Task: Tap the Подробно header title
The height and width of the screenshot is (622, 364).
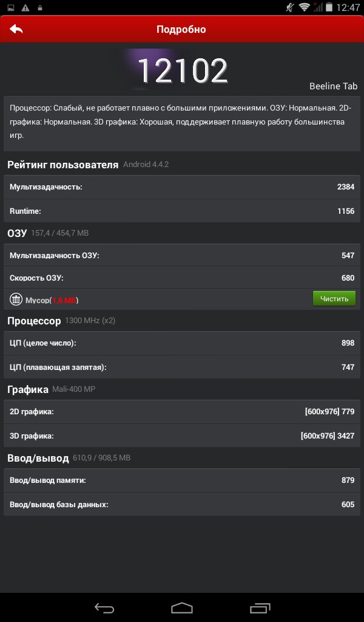Action: click(x=181, y=29)
